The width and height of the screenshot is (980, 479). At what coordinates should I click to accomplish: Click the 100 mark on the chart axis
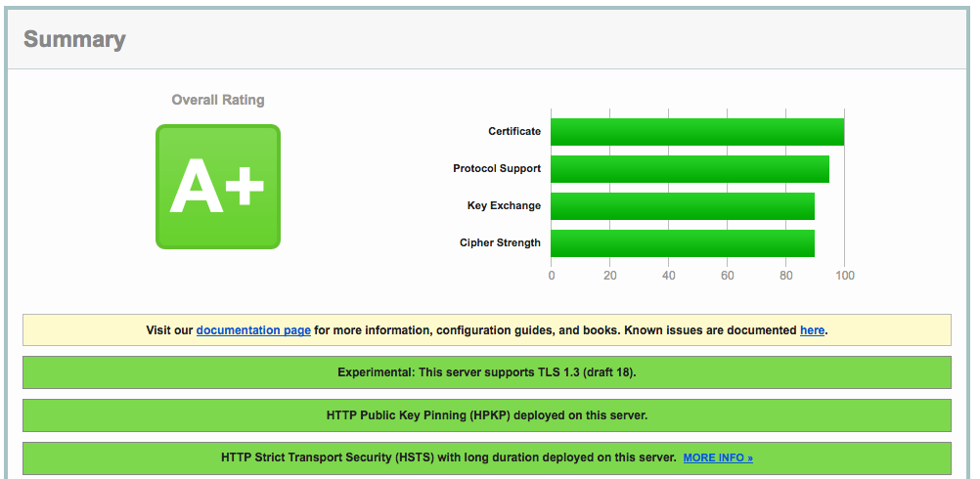844,276
